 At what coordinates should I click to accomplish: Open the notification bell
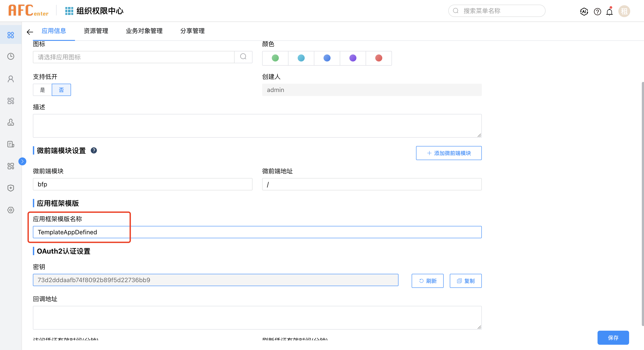[x=610, y=11]
